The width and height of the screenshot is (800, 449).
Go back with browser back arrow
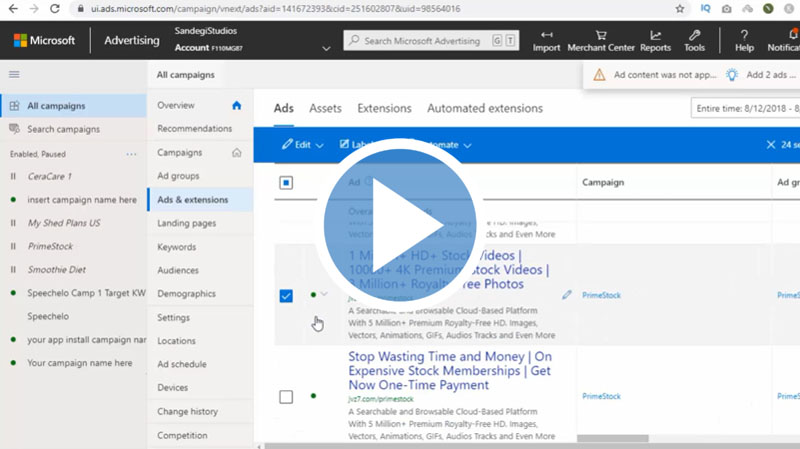click(13, 9)
